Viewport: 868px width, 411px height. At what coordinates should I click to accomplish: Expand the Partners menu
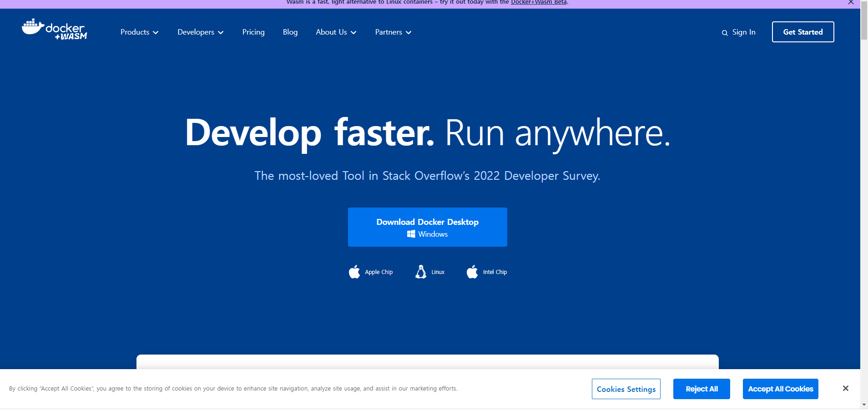pyautogui.click(x=393, y=32)
